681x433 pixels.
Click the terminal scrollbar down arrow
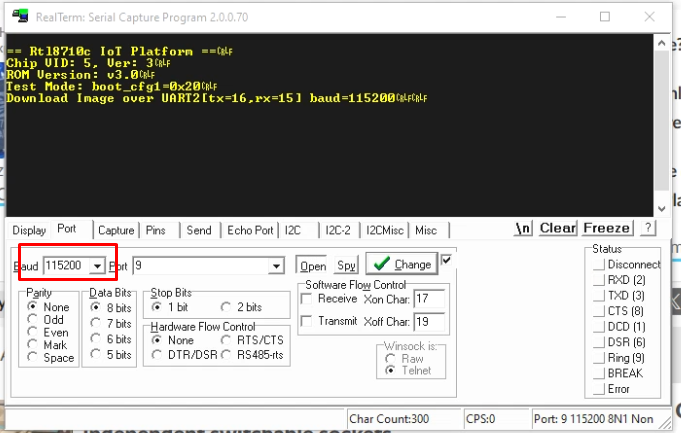(x=661, y=208)
